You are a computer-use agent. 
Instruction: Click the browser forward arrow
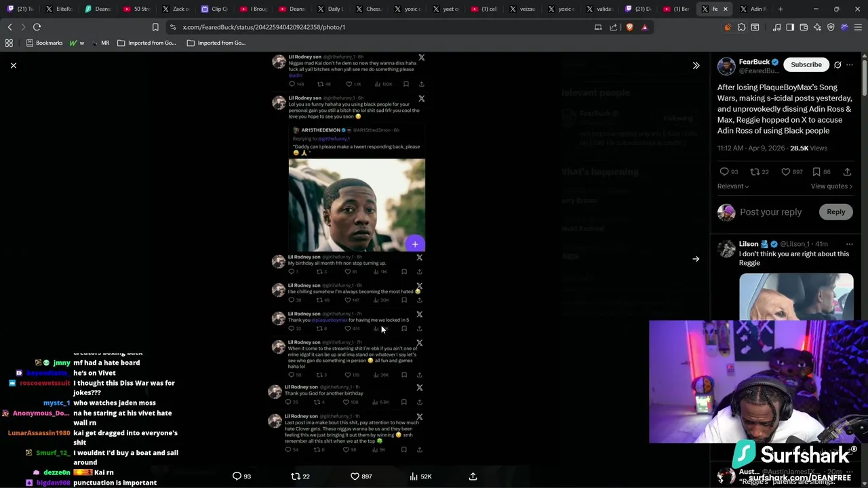click(x=23, y=27)
